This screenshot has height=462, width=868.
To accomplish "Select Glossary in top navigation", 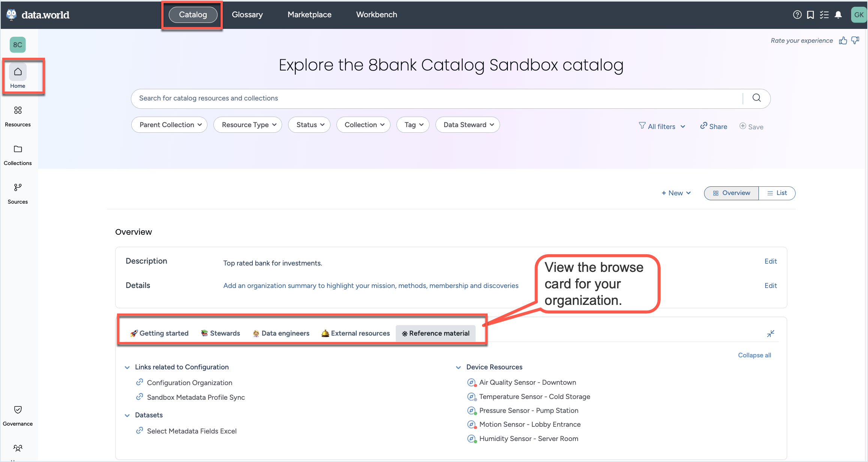I will 247,15.
